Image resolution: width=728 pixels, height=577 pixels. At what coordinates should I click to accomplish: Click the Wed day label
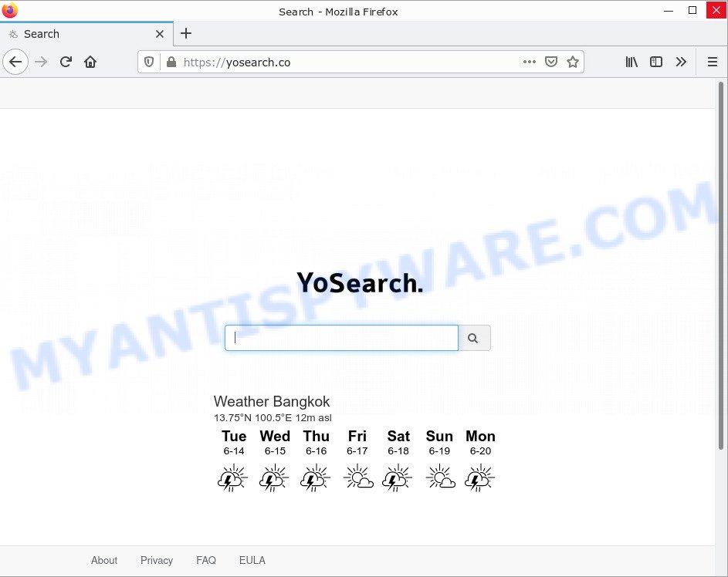[275, 436]
